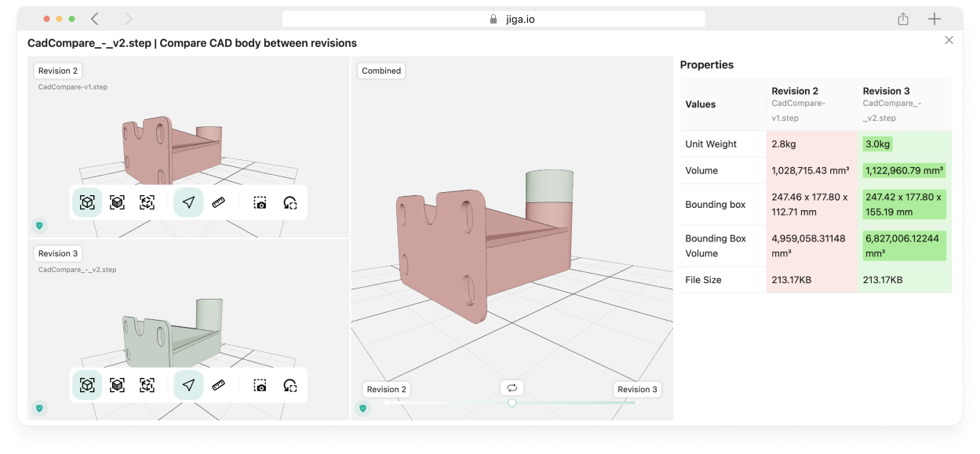
Task: Click the snapshot camera icon in Revision 3
Action: [260, 385]
